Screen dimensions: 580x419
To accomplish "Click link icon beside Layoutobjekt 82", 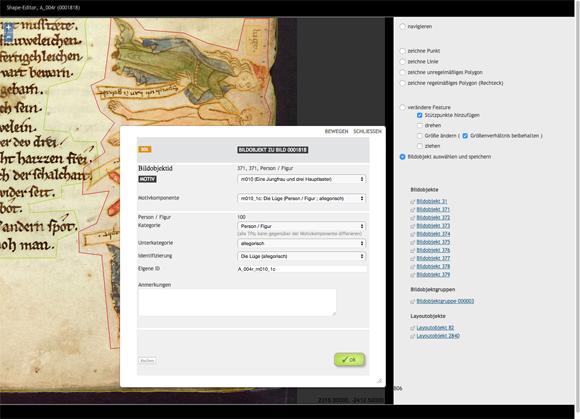I will 412,328.
